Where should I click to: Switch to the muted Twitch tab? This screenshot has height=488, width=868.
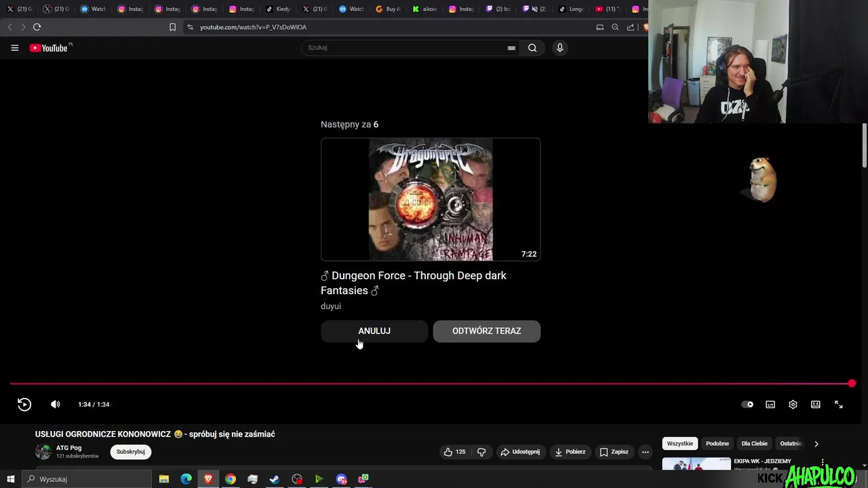click(534, 9)
